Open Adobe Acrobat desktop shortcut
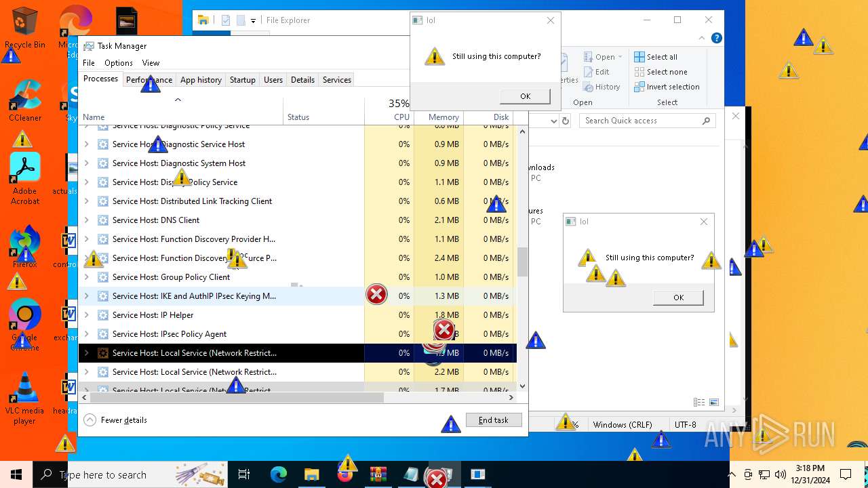Screen dimensions: 868x488 click(x=24, y=178)
